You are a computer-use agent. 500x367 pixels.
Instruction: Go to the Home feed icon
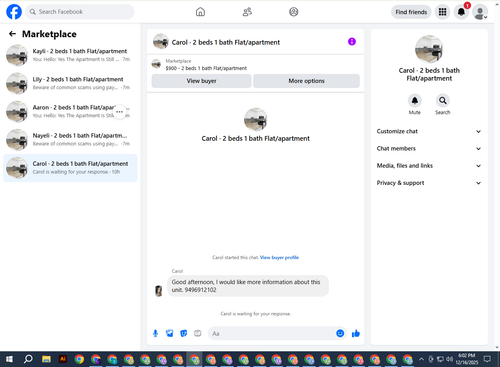point(200,12)
